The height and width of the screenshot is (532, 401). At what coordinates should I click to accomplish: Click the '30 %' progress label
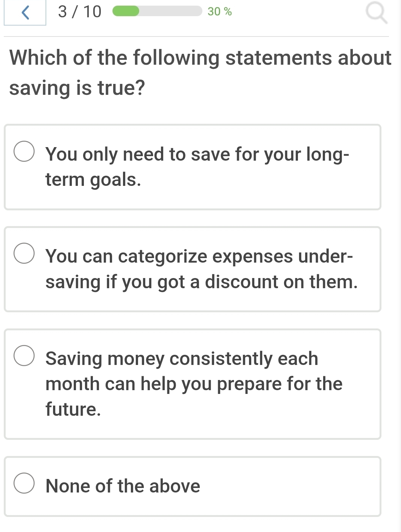coord(220,12)
